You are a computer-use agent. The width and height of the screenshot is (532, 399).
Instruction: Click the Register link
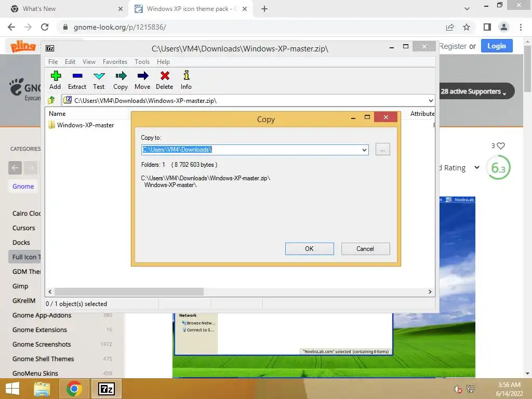pos(453,46)
